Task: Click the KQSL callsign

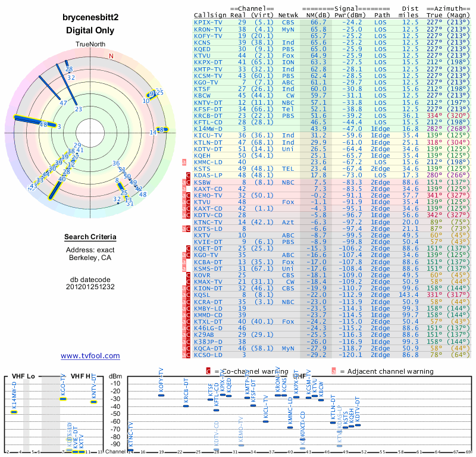Action: click(202, 295)
